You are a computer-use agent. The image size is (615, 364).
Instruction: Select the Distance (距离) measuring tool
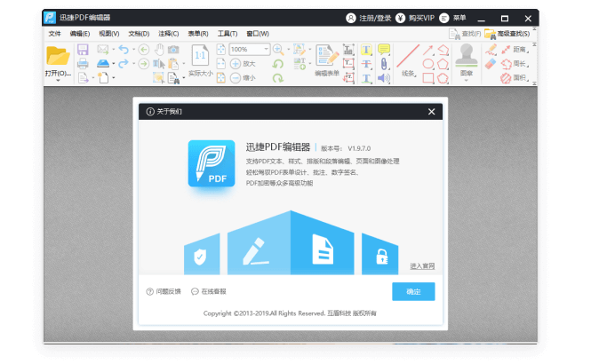(515, 50)
